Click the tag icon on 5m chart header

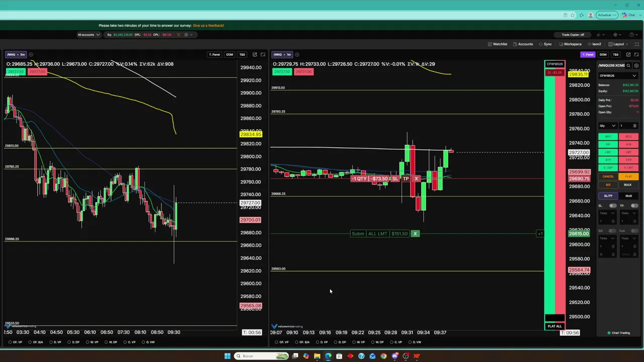263,54
